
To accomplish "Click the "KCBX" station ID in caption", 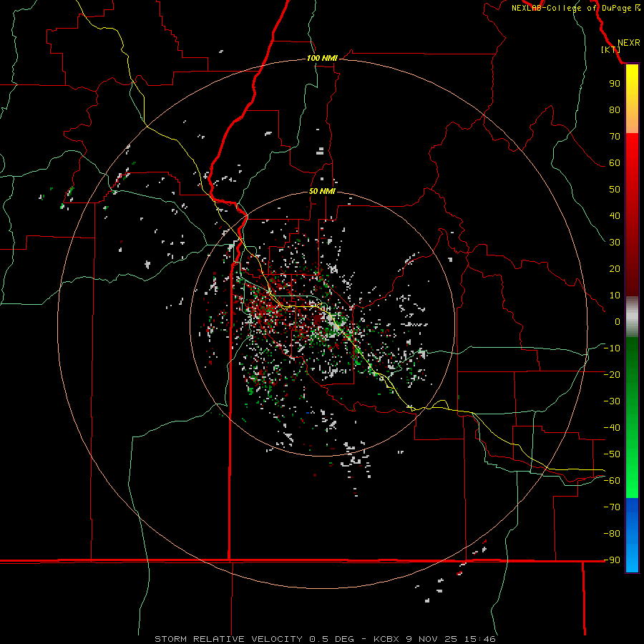I will coord(387,639).
